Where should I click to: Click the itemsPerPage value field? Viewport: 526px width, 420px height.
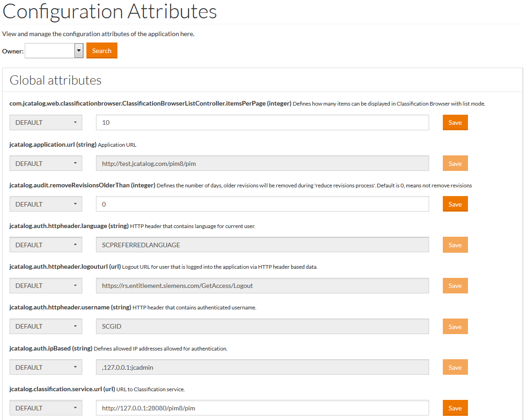262,122
